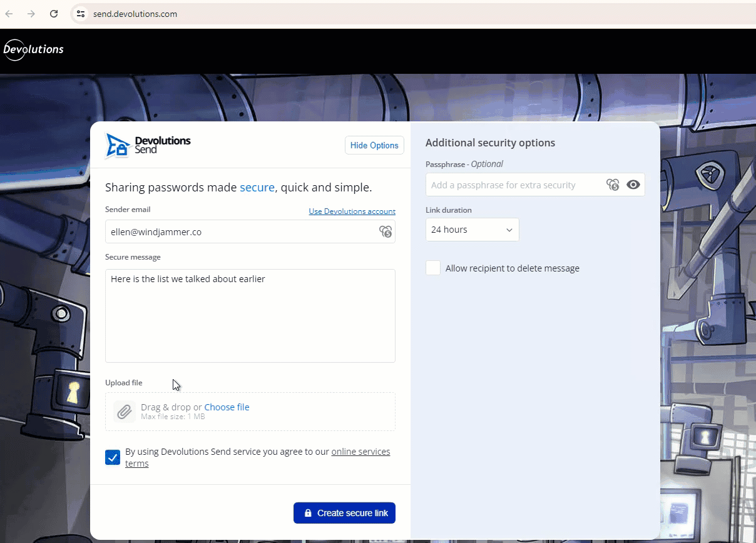Click the Devolutions logo in the header
This screenshot has height=543, width=756.
tap(34, 49)
